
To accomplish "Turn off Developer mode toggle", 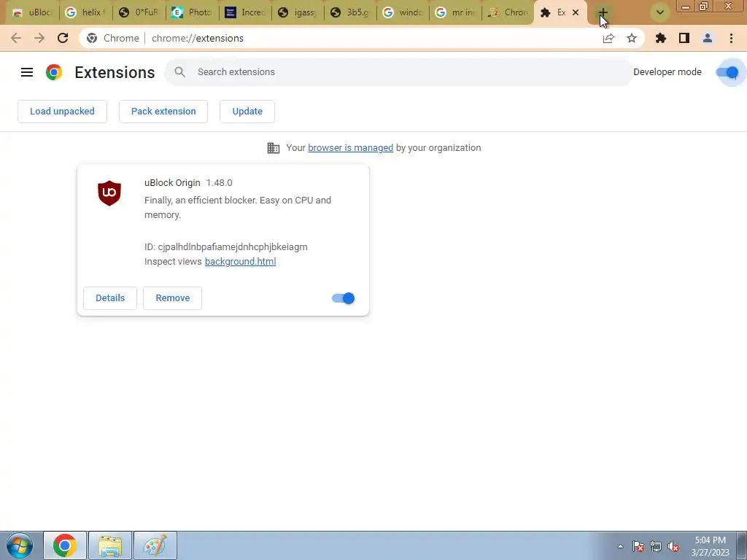I will [727, 72].
